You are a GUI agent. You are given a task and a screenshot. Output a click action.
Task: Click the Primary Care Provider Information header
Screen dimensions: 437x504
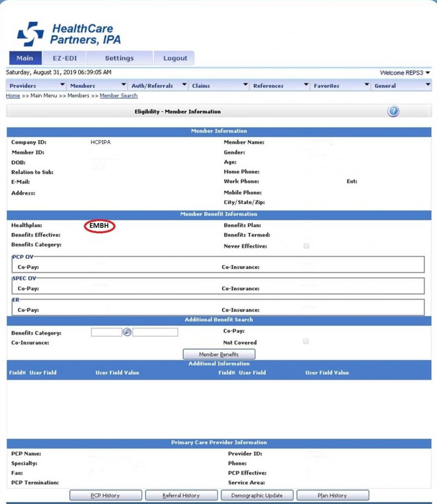(x=219, y=442)
